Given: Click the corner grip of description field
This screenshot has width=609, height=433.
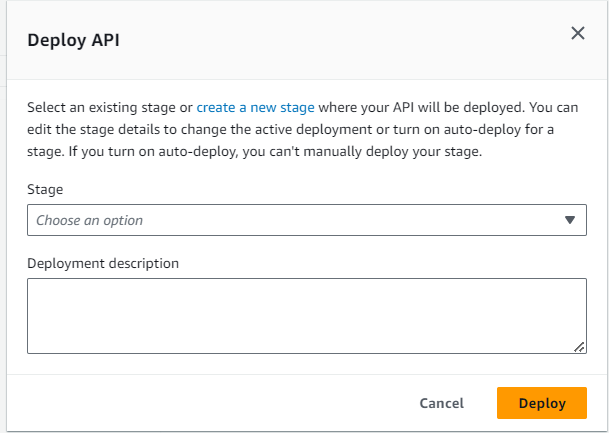Looking at the screenshot, I should point(579,346).
